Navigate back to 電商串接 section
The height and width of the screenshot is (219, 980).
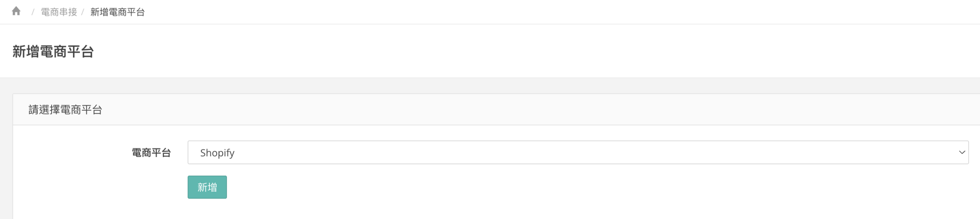tap(59, 12)
